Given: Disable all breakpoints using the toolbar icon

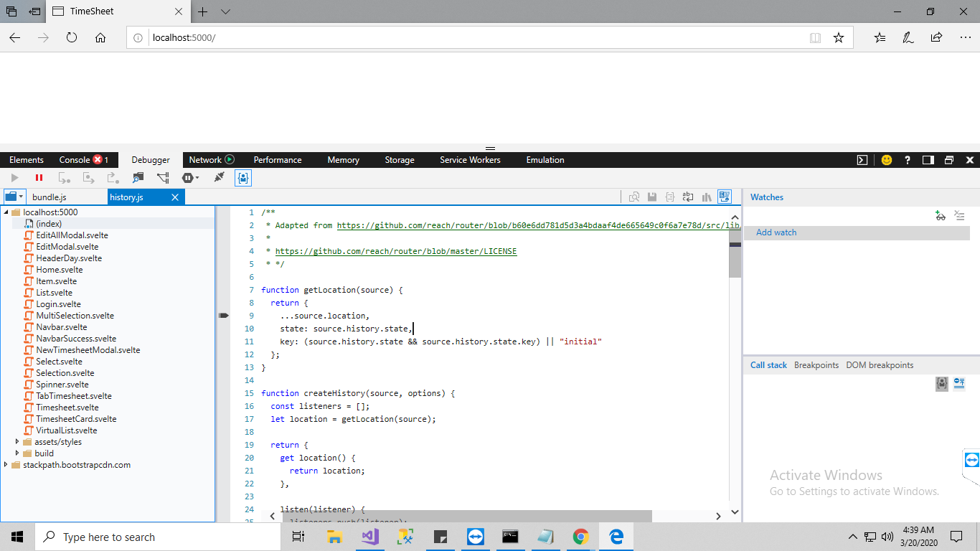Looking at the screenshot, I should pos(163,177).
